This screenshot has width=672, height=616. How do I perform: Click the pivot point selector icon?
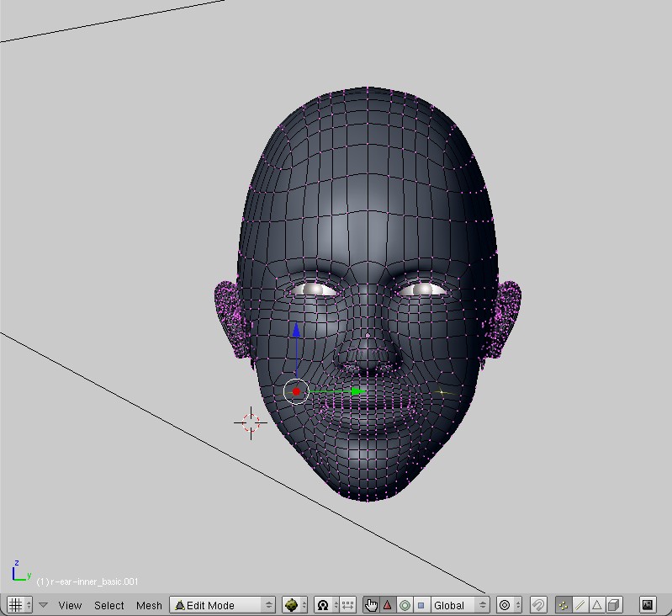pyautogui.click(x=323, y=605)
